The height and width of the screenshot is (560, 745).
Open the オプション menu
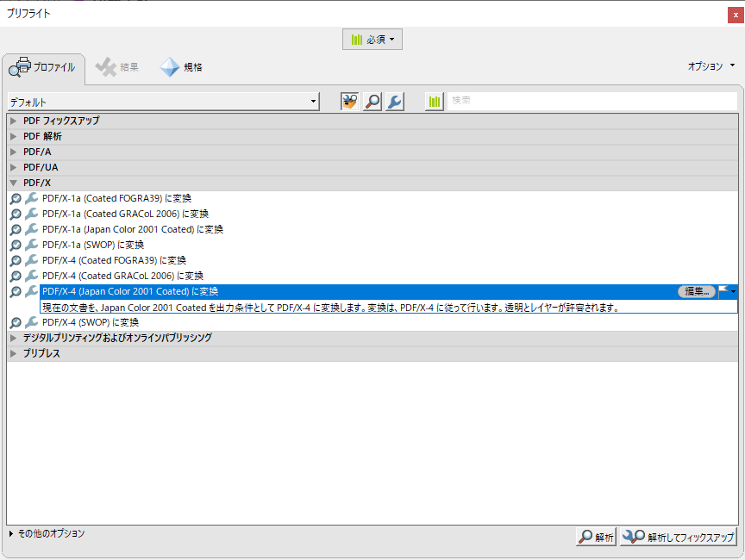click(711, 65)
